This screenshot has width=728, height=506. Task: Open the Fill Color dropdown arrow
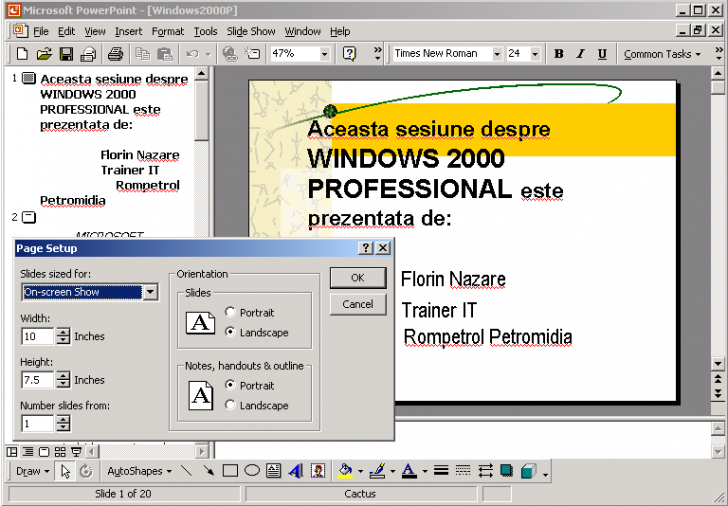[360, 472]
